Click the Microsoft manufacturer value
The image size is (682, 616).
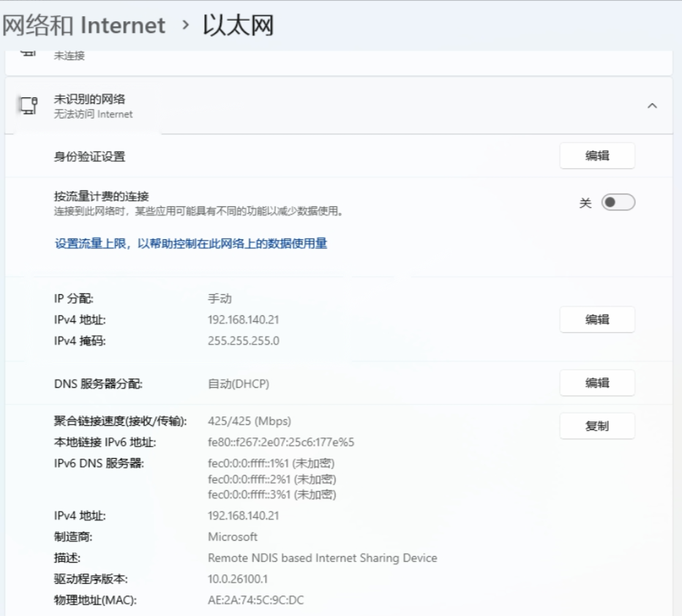[233, 537]
